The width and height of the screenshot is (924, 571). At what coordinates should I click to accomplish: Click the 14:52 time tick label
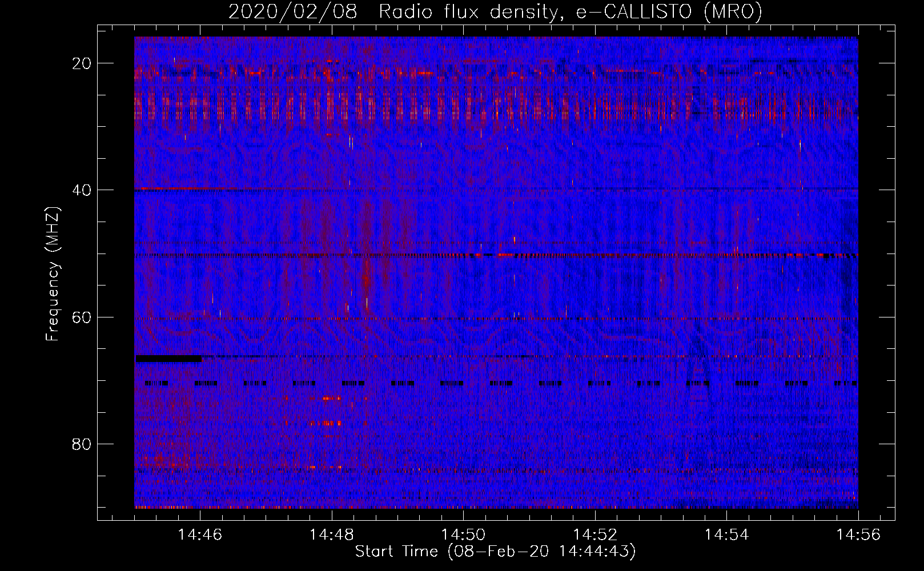(595, 534)
